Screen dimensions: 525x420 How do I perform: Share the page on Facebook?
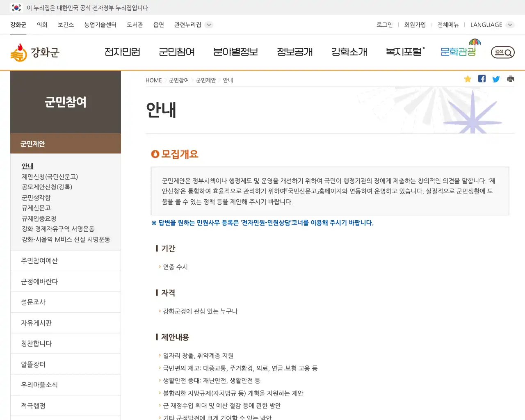tap(482, 79)
